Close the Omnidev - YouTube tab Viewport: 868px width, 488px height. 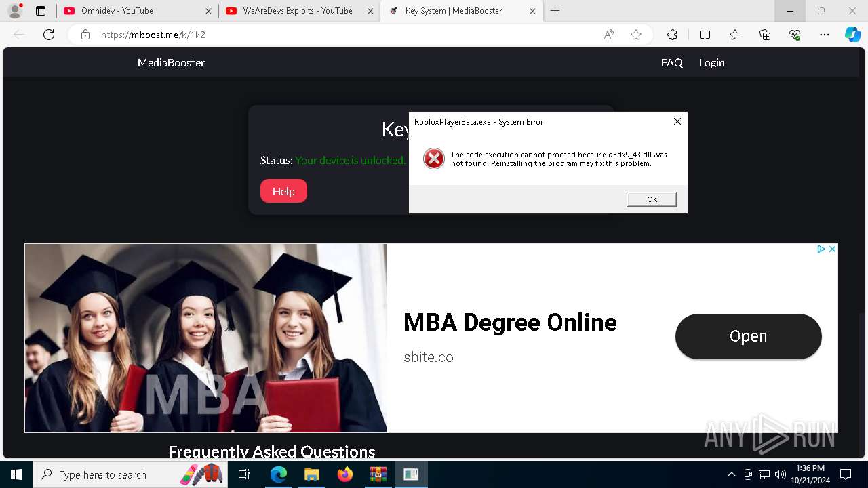point(208,11)
